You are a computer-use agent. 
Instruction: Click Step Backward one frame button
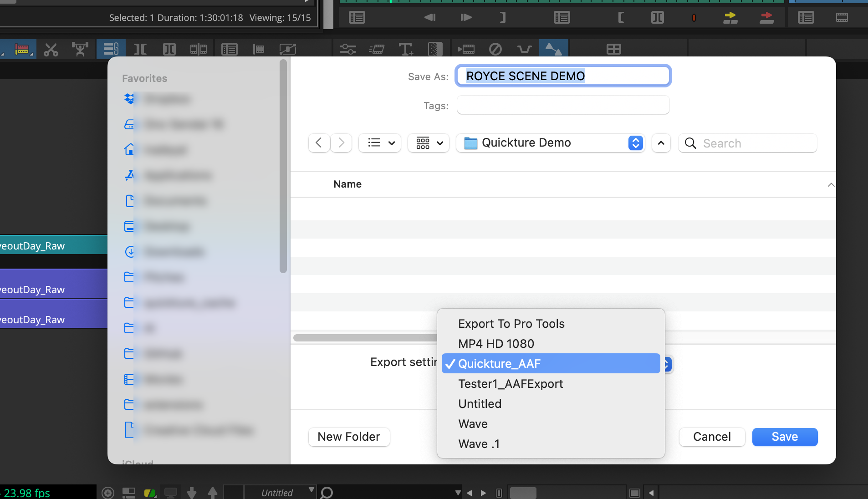(x=430, y=17)
